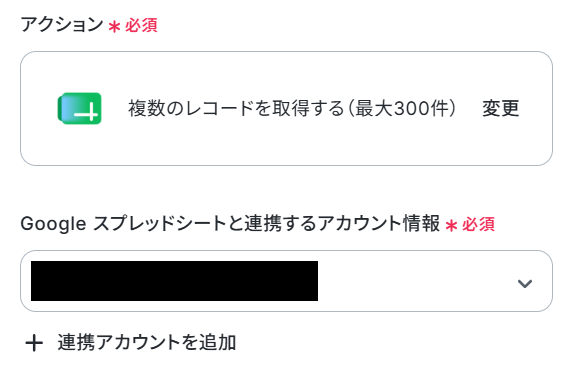This screenshot has height=373, width=565.
Task: Click the (最大300件) portion of the action name
Action: (402, 108)
